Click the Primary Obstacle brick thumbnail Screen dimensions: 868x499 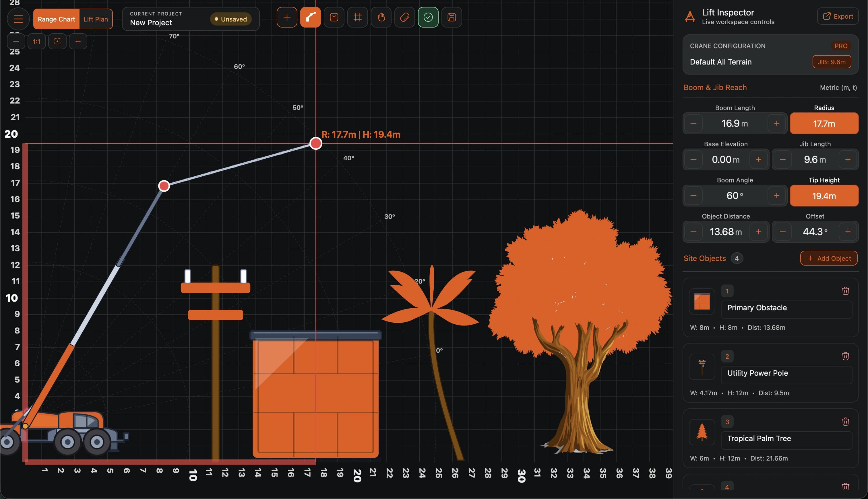(x=702, y=302)
